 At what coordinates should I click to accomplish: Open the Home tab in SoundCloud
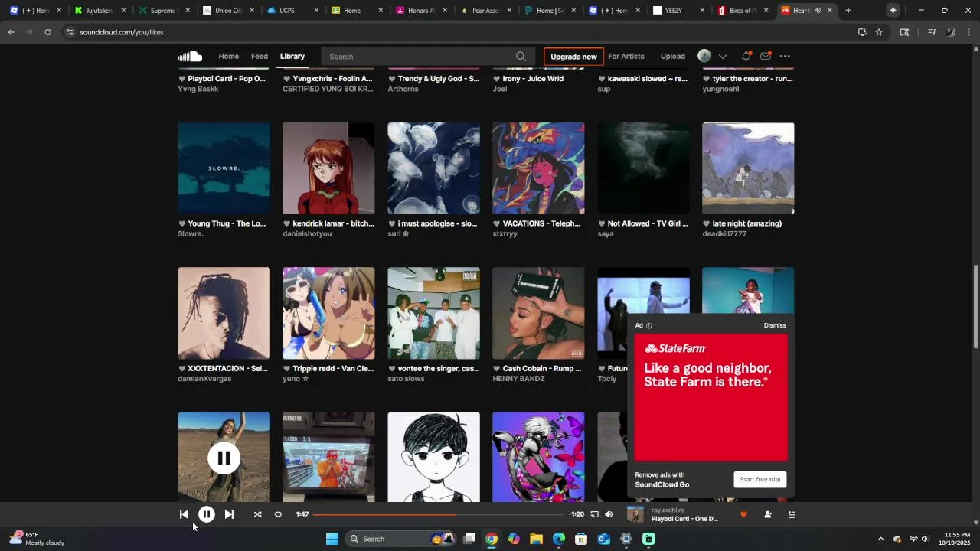point(228,56)
